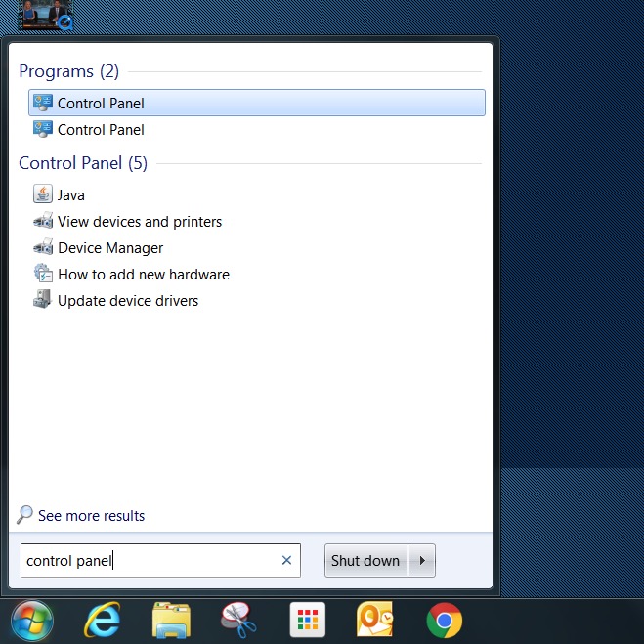Image resolution: width=644 pixels, height=644 pixels.
Task: Click the Programs (2) group header
Action: pos(69,71)
